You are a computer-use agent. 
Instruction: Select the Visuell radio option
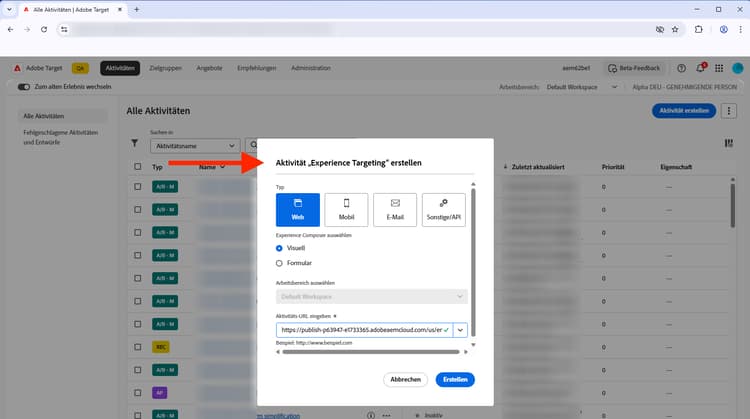[x=279, y=248]
